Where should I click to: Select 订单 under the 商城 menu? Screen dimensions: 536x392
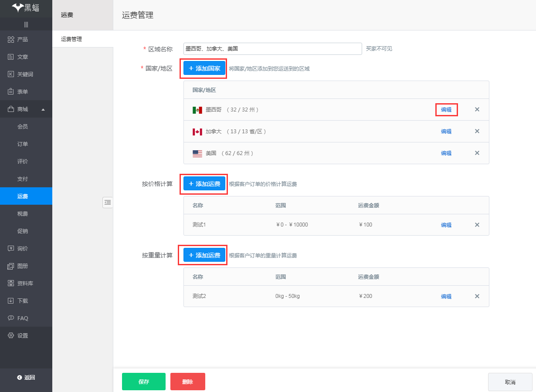coord(26,144)
